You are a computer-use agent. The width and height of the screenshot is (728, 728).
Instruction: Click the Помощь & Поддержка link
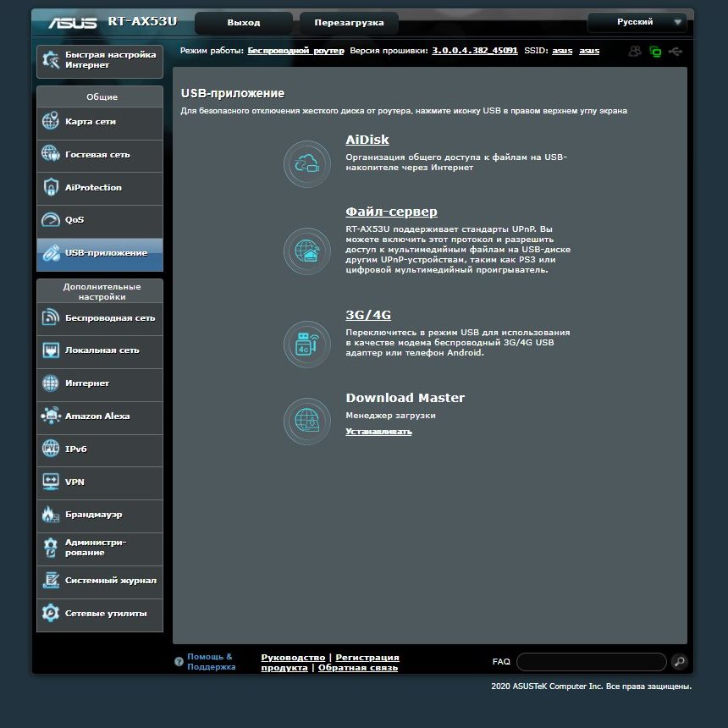(x=212, y=662)
